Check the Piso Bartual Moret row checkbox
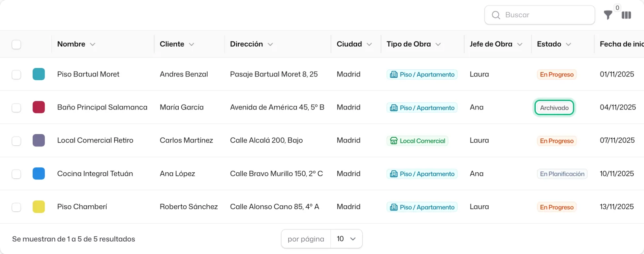 pos(16,74)
